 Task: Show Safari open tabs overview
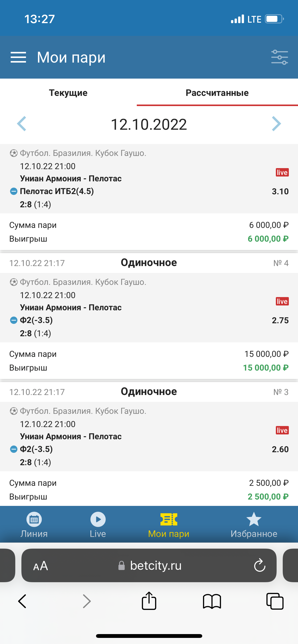click(275, 601)
